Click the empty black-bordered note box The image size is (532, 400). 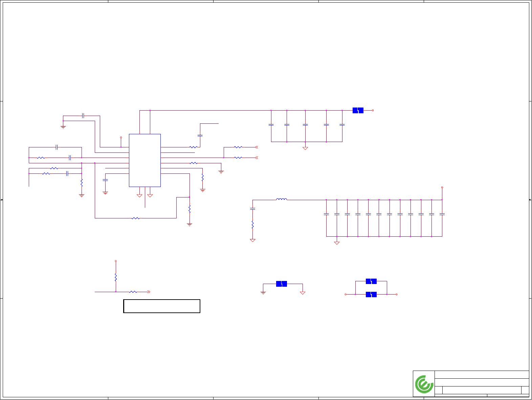point(162,306)
